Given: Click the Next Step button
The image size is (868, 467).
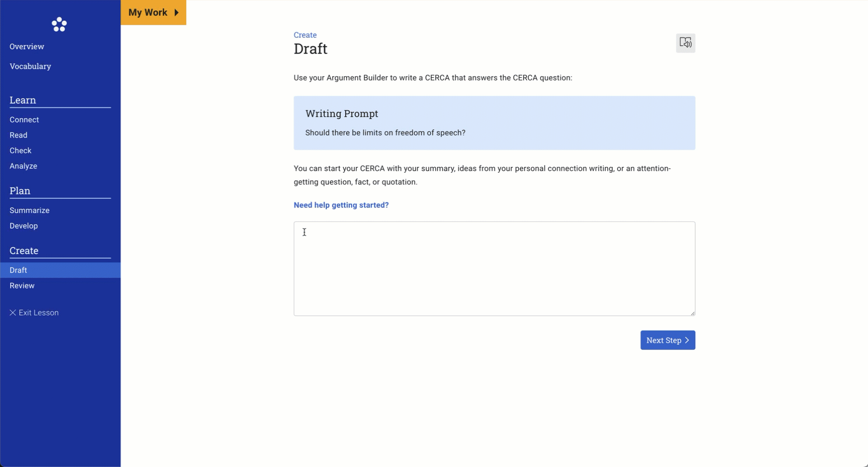Looking at the screenshot, I should pos(667,340).
